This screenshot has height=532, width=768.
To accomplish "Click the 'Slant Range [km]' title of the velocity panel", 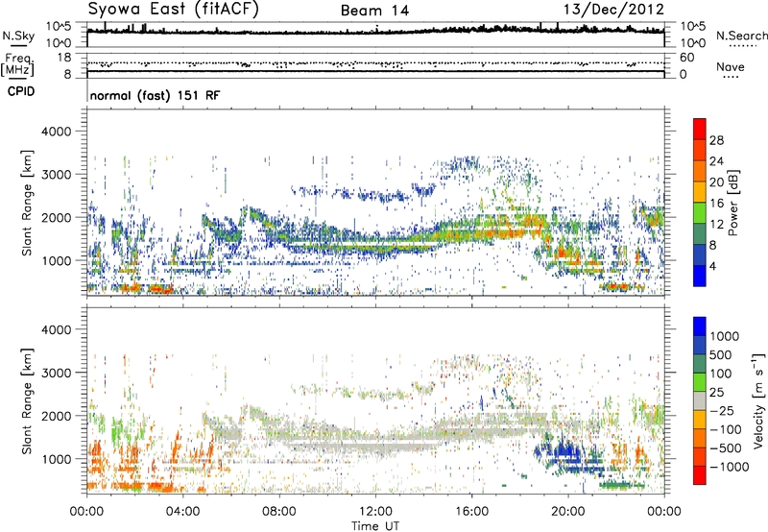I will pos(27,401).
